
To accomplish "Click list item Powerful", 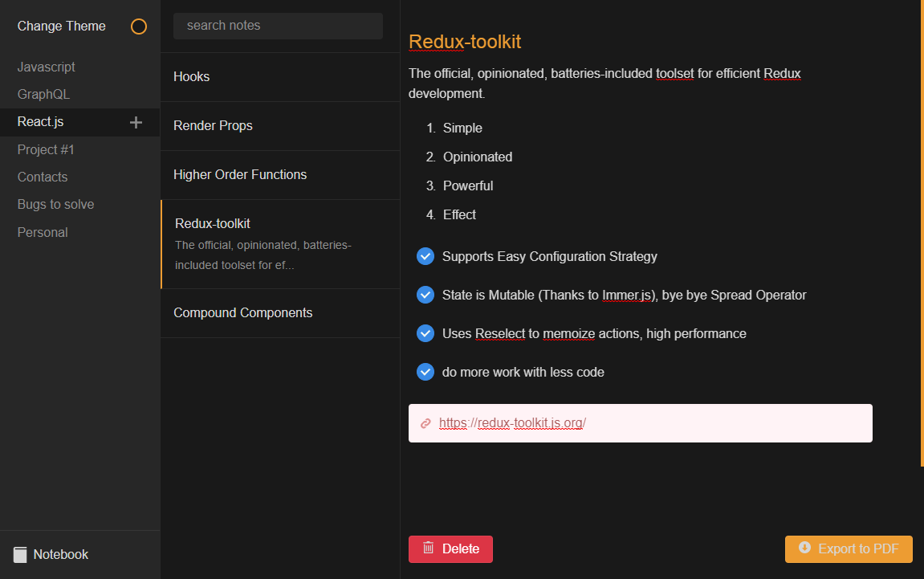I will [x=468, y=186].
